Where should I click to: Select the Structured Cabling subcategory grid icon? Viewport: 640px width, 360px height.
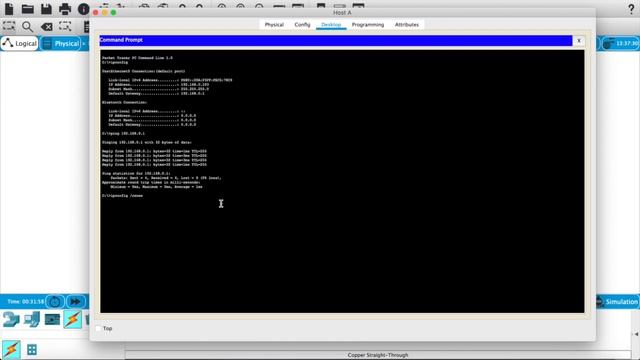[32, 349]
